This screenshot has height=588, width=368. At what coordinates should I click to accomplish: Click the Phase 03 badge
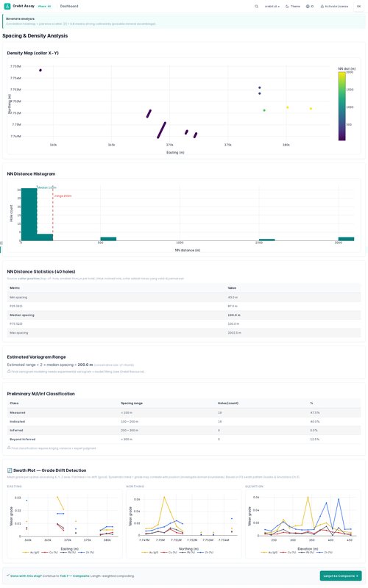tap(45, 7)
